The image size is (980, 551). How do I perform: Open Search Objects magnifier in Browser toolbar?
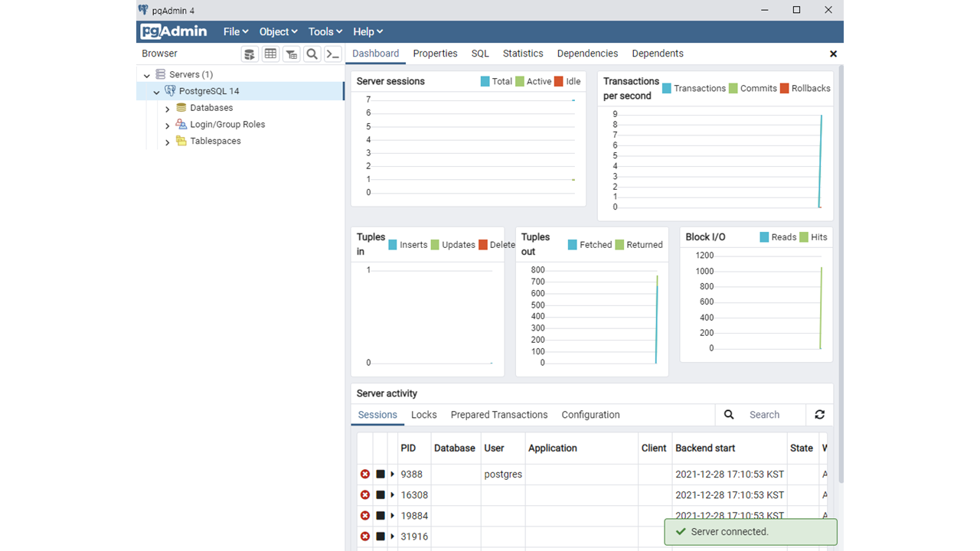click(312, 54)
